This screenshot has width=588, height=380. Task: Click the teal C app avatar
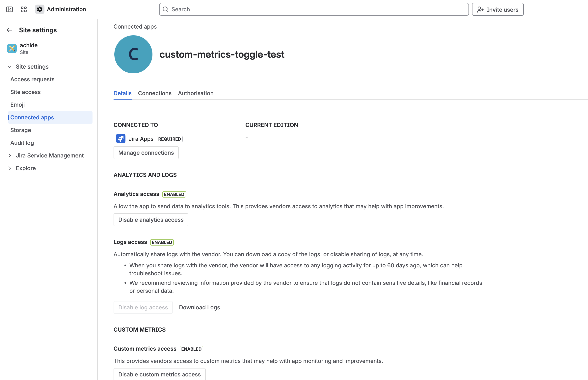coord(133,54)
